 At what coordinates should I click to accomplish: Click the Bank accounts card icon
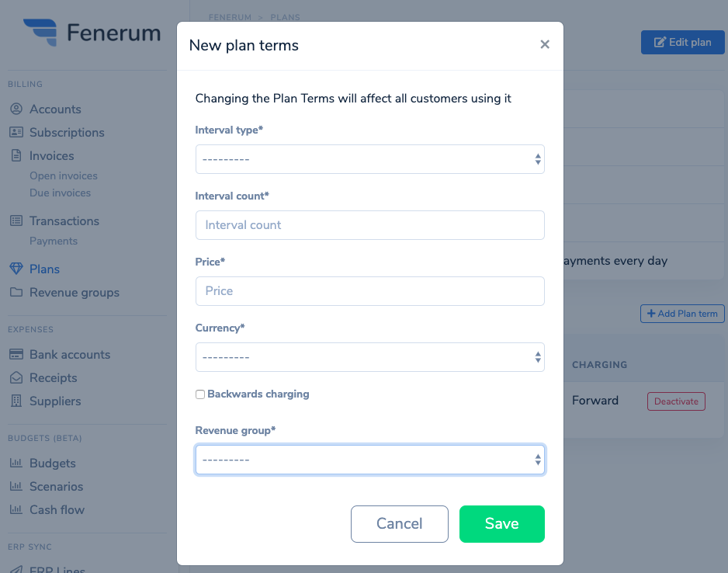tap(16, 354)
